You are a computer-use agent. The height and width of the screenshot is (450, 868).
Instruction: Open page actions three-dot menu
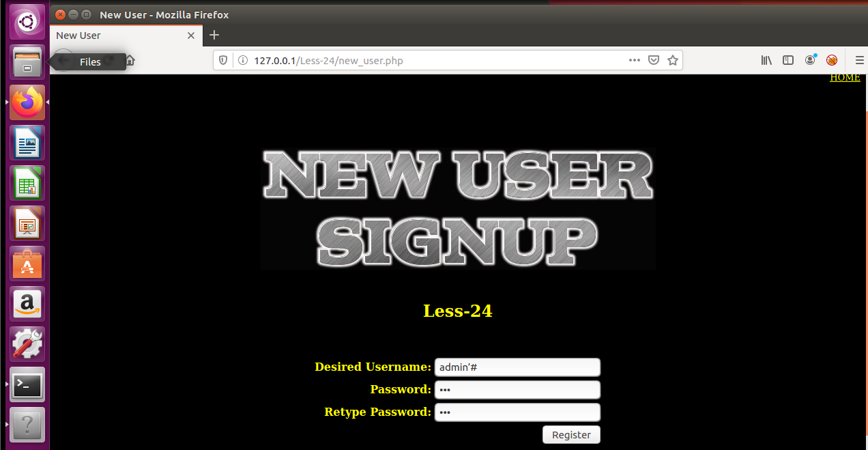[x=634, y=60]
